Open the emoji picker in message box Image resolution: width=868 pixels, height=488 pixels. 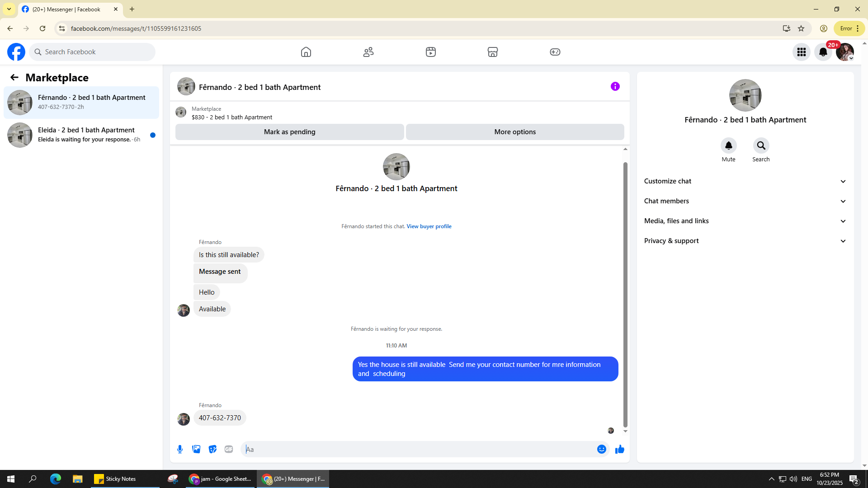(601, 449)
